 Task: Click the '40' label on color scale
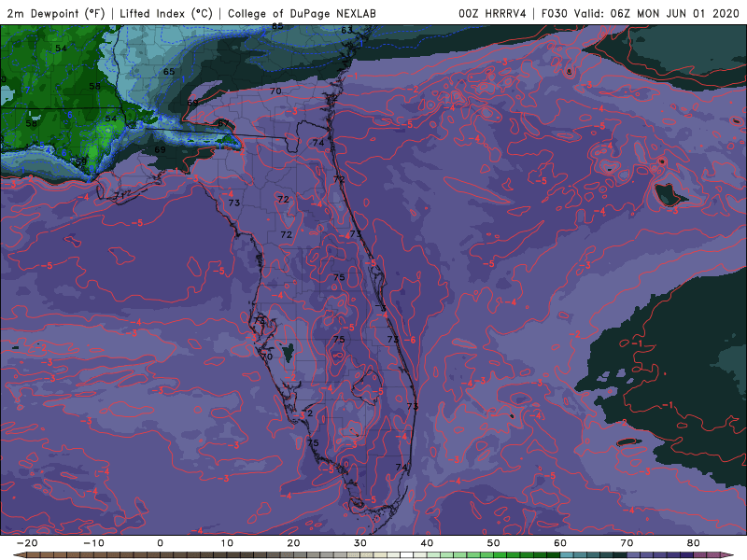click(x=427, y=543)
